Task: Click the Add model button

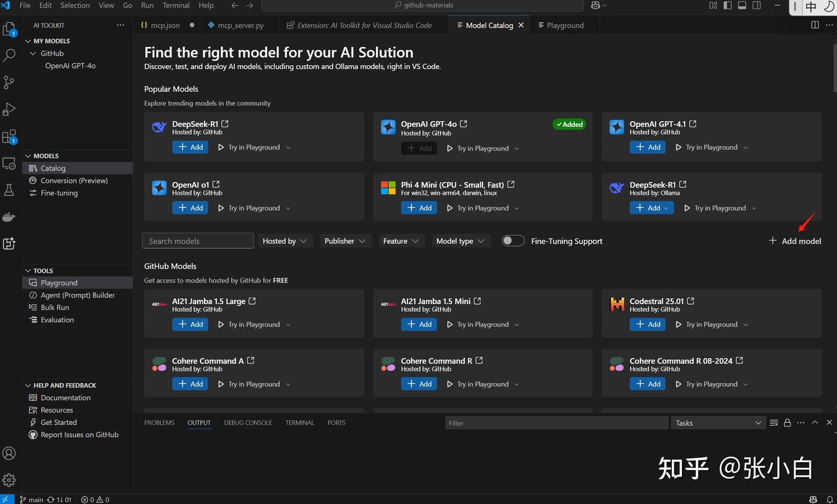Action: pos(795,241)
